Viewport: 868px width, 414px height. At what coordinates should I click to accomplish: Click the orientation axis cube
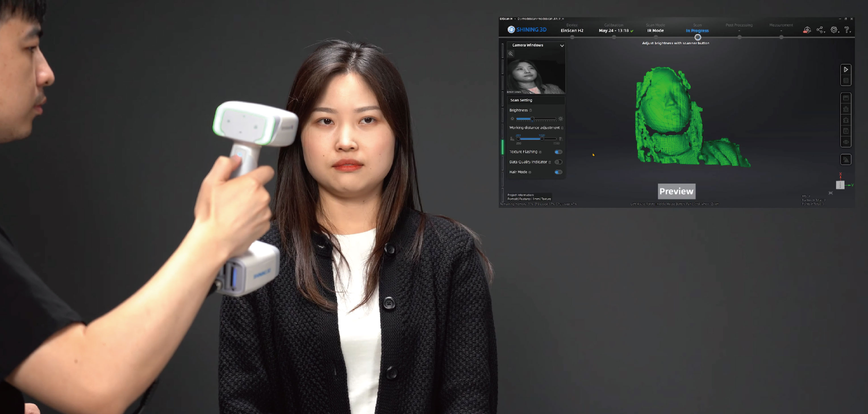(840, 185)
